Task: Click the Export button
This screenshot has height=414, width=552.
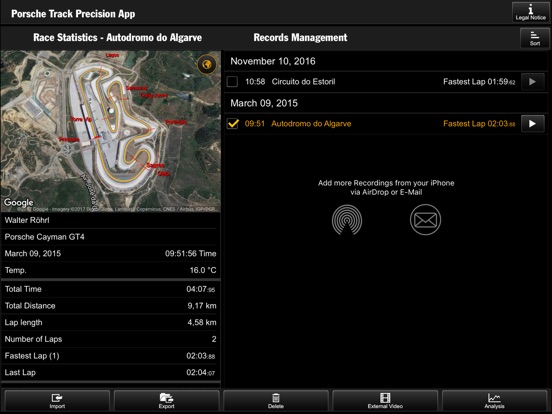Action: tap(167, 401)
